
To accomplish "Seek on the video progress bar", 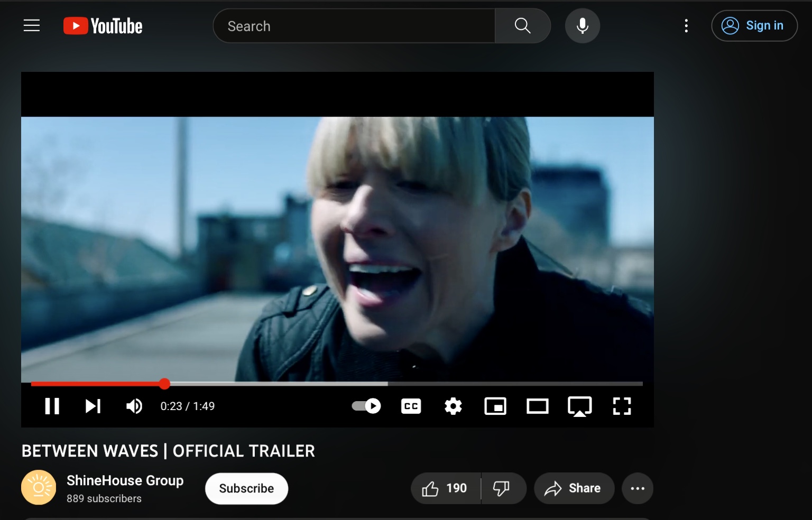I will tap(337, 384).
